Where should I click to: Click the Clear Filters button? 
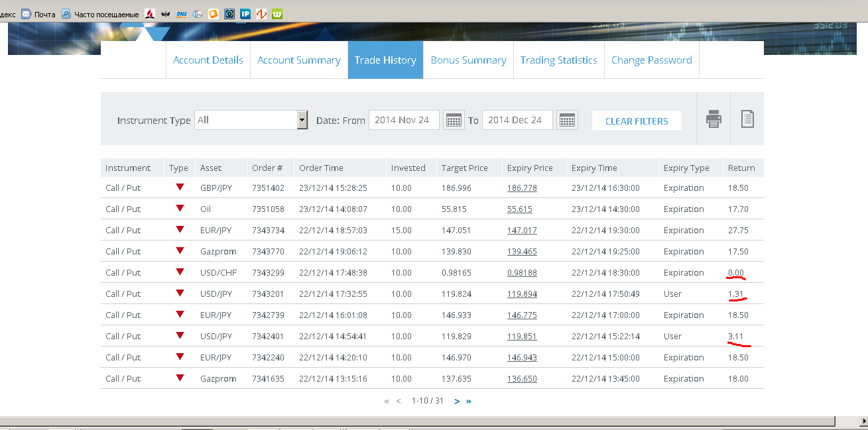(x=637, y=121)
